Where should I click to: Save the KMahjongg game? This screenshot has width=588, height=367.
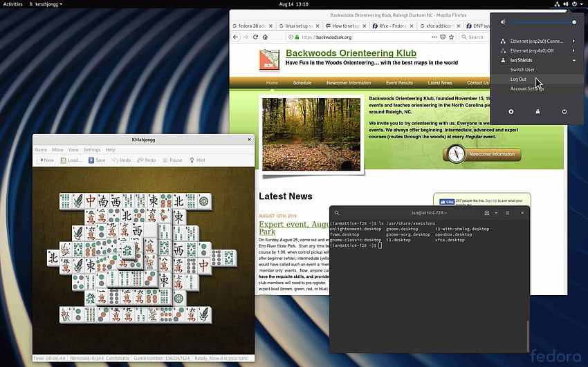tap(97, 160)
